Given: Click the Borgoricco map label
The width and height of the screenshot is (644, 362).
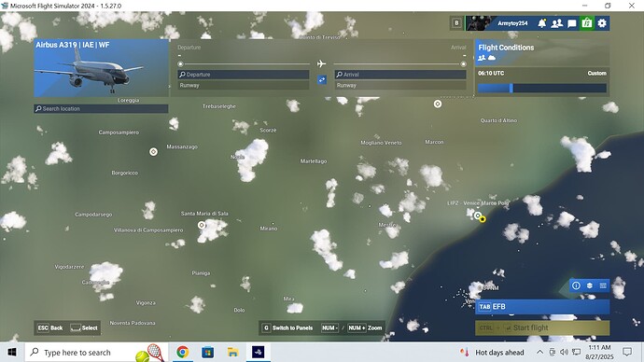Looking at the screenshot, I should [124, 173].
